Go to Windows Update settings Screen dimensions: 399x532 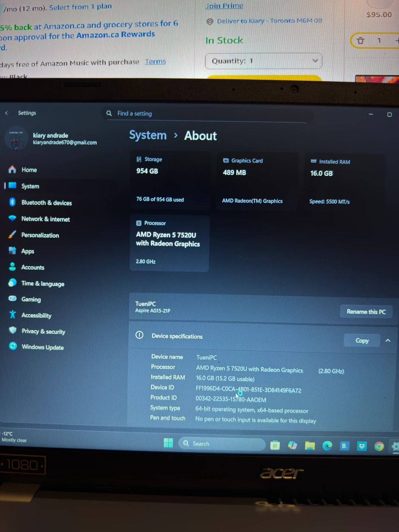(x=42, y=347)
